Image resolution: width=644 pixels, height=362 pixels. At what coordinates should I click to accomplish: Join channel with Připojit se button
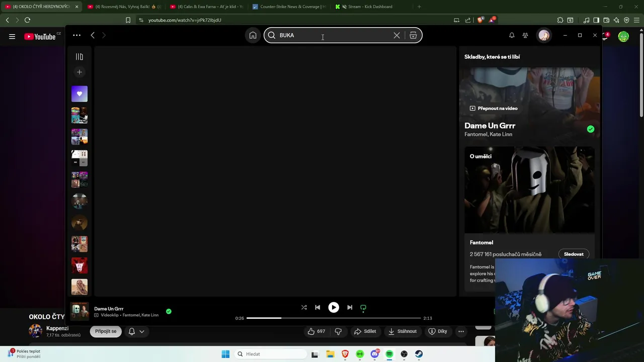click(106, 331)
